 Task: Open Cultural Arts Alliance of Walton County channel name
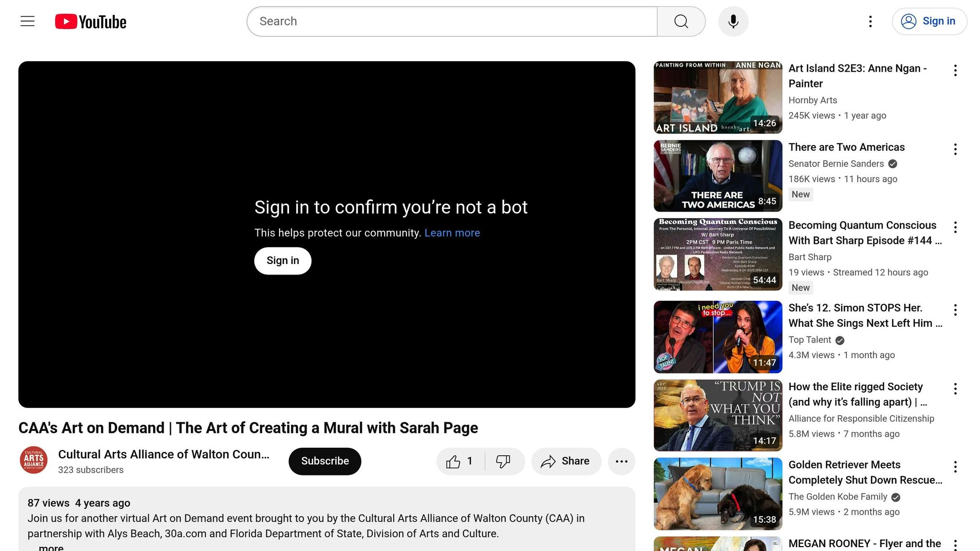164,454
